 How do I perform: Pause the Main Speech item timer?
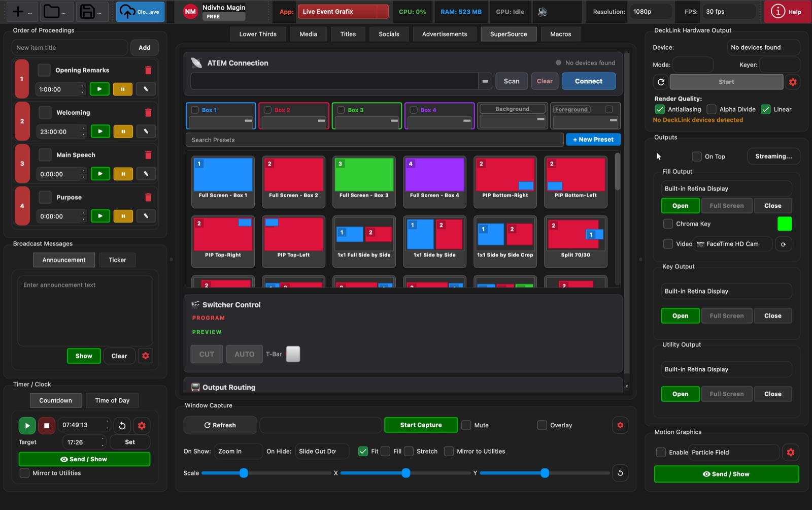[123, 174]
